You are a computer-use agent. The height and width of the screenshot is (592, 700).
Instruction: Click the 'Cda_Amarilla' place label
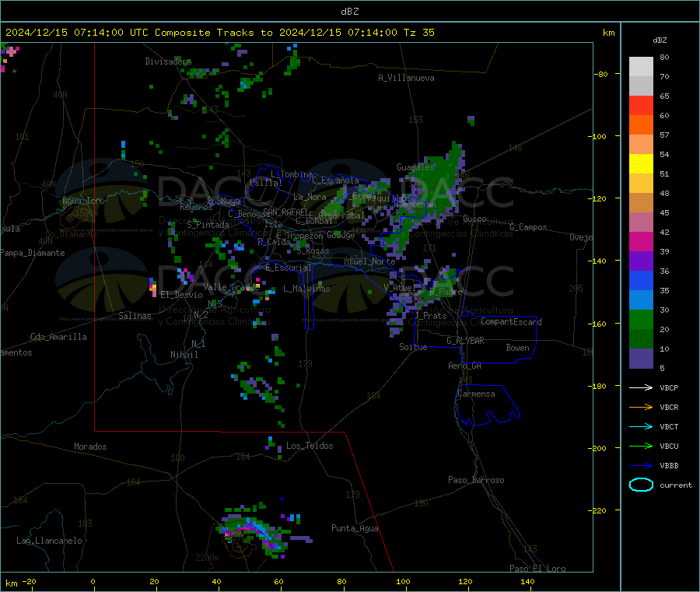(58, 337)
